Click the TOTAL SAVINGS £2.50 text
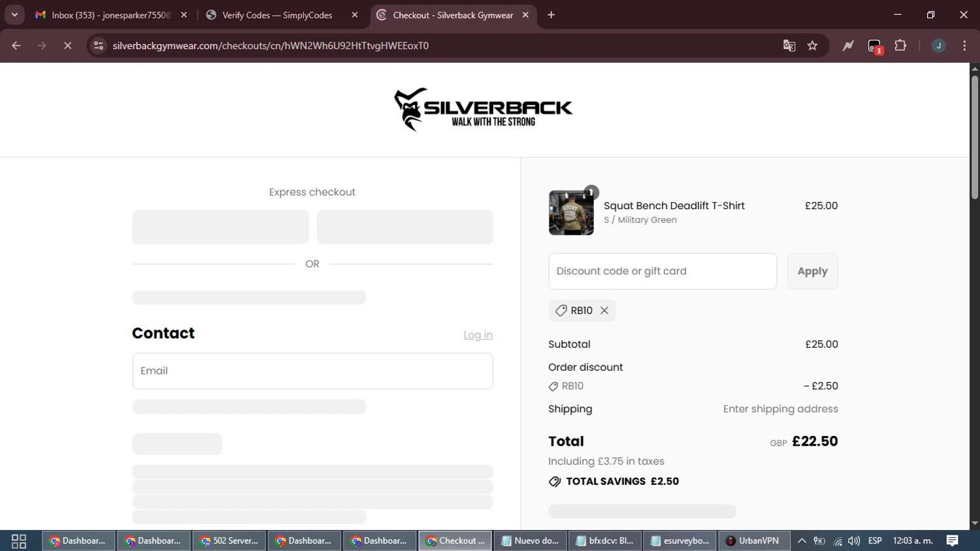This screenshot has height=551, width=980. pos(623,482)
